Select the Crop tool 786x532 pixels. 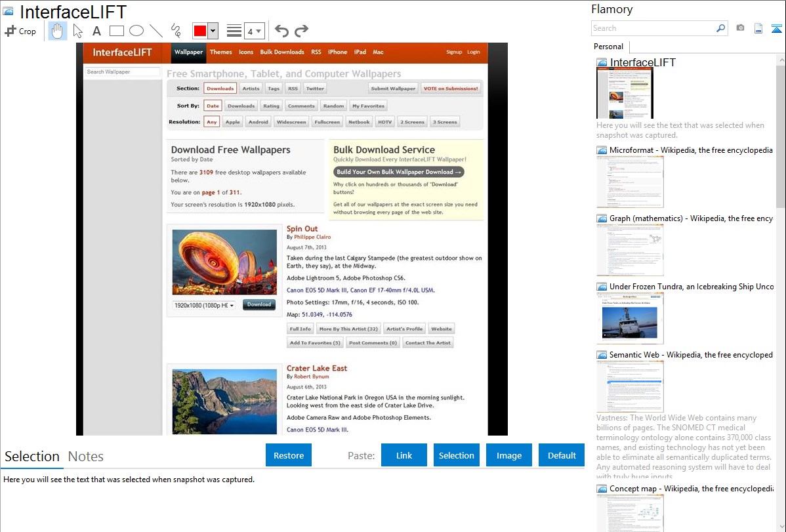tap(20, 31)
